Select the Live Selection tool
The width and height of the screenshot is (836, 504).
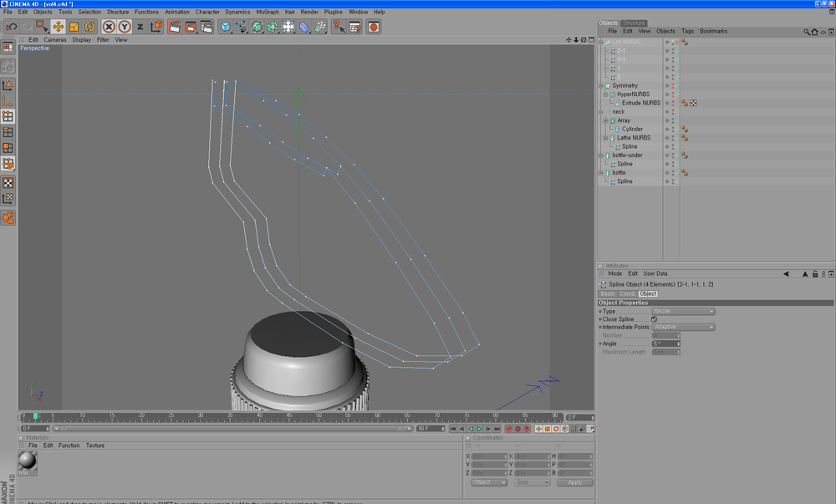pos(42,27)
